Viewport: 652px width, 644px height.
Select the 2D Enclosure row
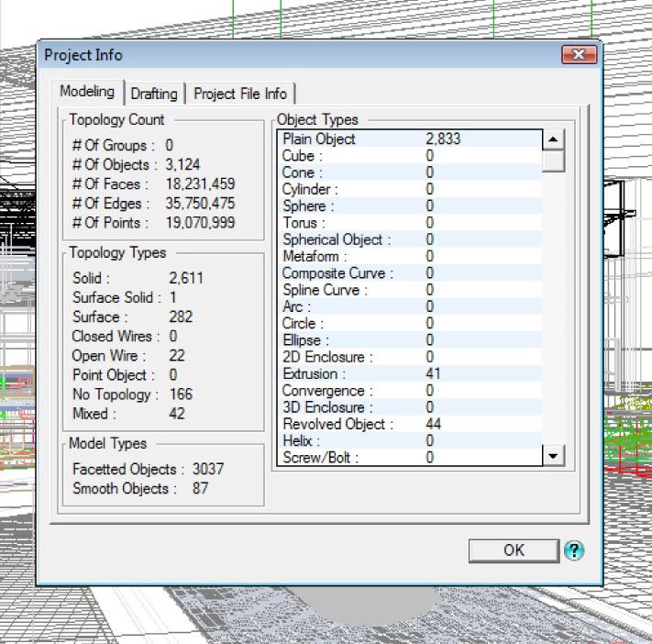(410, 357)
